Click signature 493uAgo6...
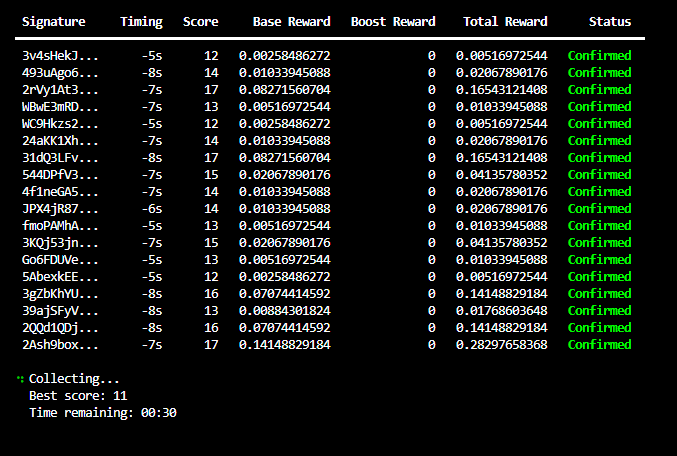 60,73
